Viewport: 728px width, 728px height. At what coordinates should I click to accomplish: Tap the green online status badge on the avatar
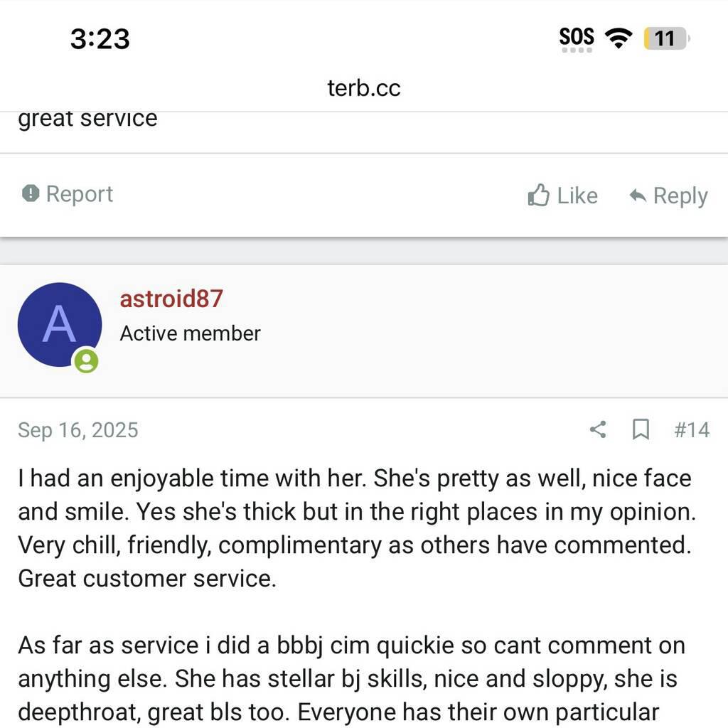tap(86, 360)
